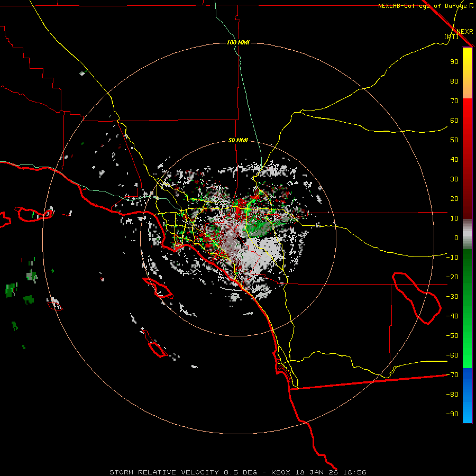Select the green segment of the velocity color bar
Viewport: 476px width, 476px height.
tap(467, 309)
